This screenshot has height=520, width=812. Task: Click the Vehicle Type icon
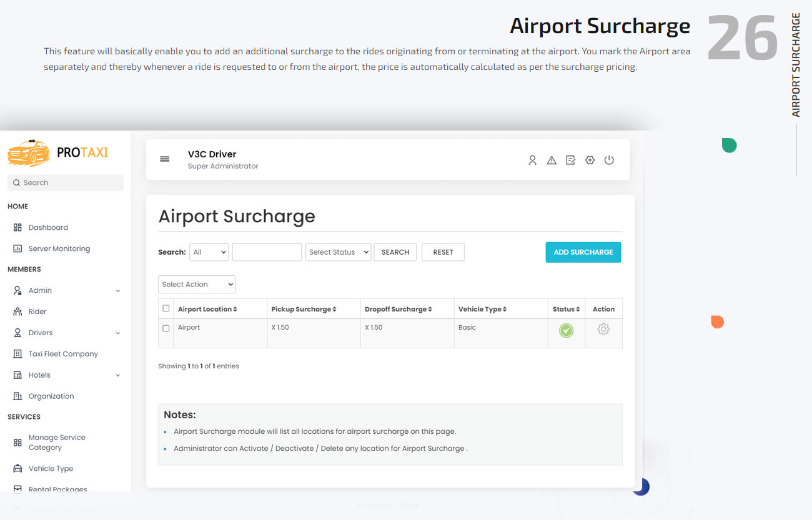[x=17, y=468]
